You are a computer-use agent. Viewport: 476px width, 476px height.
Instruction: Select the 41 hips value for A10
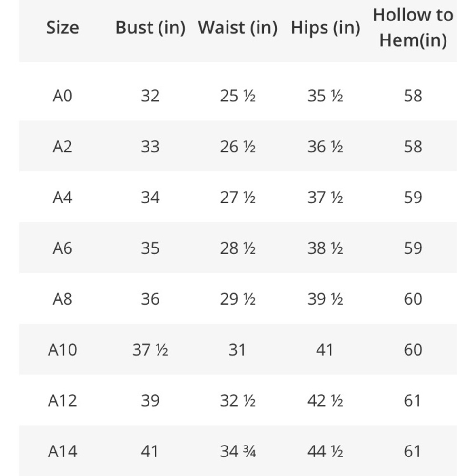click(x=325, y=350)
